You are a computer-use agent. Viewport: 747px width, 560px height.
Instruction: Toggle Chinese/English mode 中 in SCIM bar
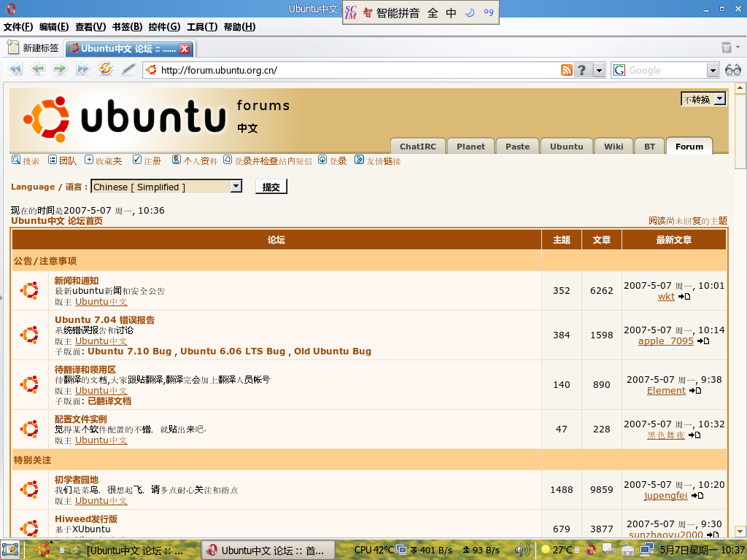451,13
